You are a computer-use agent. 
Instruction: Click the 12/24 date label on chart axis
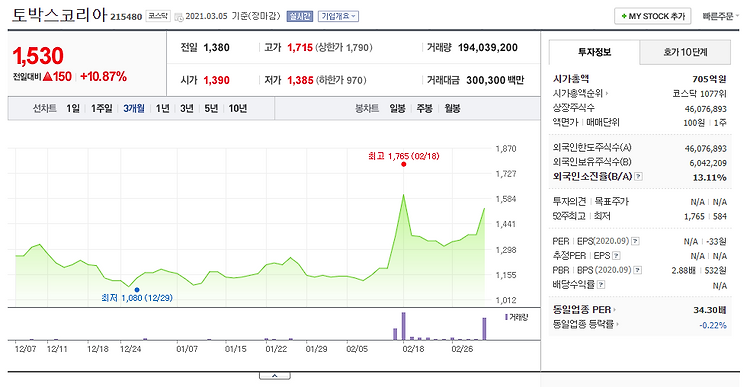[x=130, y=349]
